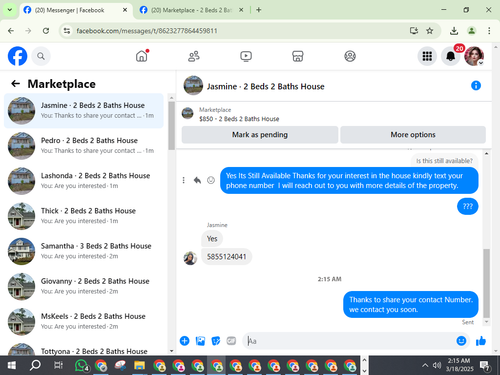Click Jasmine's 'Yes' message bubble
This screenshot has width=500, height=375.
tap(212, 239)
